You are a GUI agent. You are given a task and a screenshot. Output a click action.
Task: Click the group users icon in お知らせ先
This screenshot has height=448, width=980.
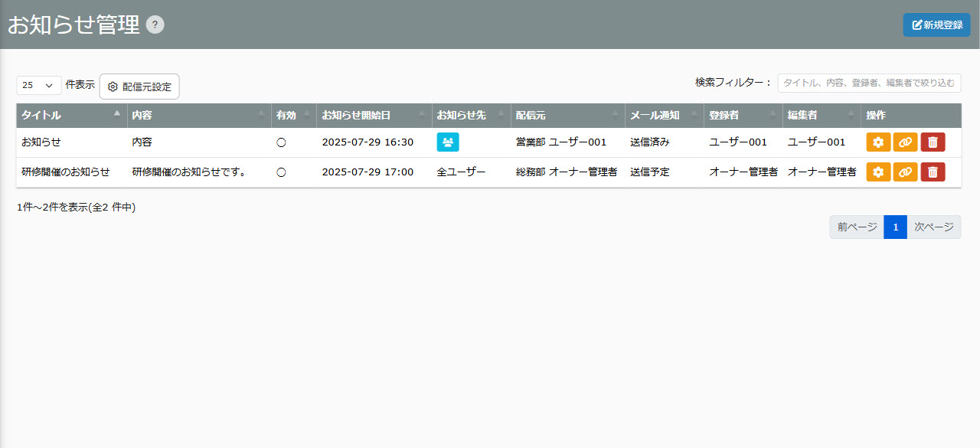tap(448, 142)
